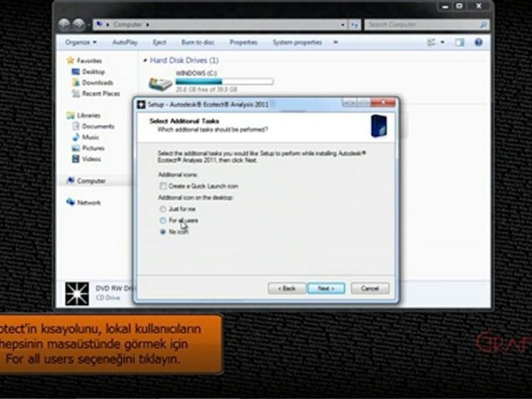The height and width of the screenshot is (399, 532).
Task: Open Desktop in the navigation pane
Action: [93, 71]
